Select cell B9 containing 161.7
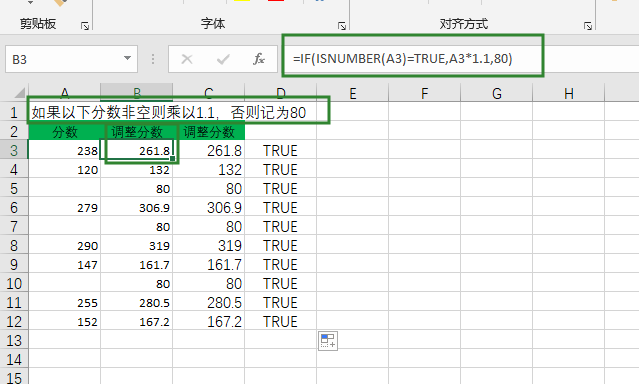 click(x=137, y=265)
